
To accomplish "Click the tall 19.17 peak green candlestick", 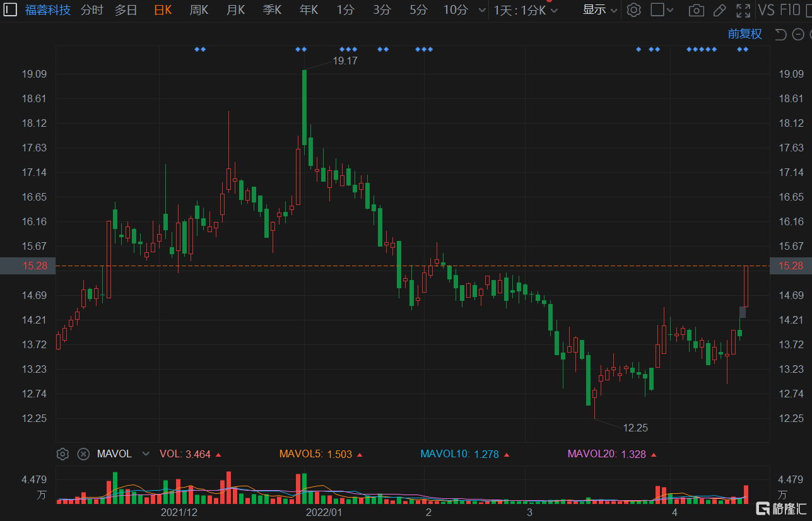I will (304, 107).
